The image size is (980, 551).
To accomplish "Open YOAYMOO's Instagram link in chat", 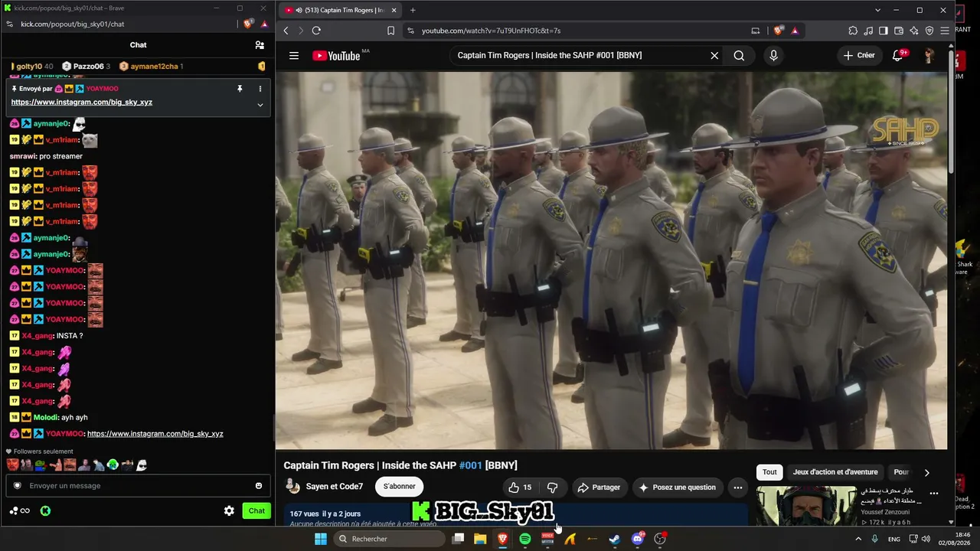I will (155, 434).
